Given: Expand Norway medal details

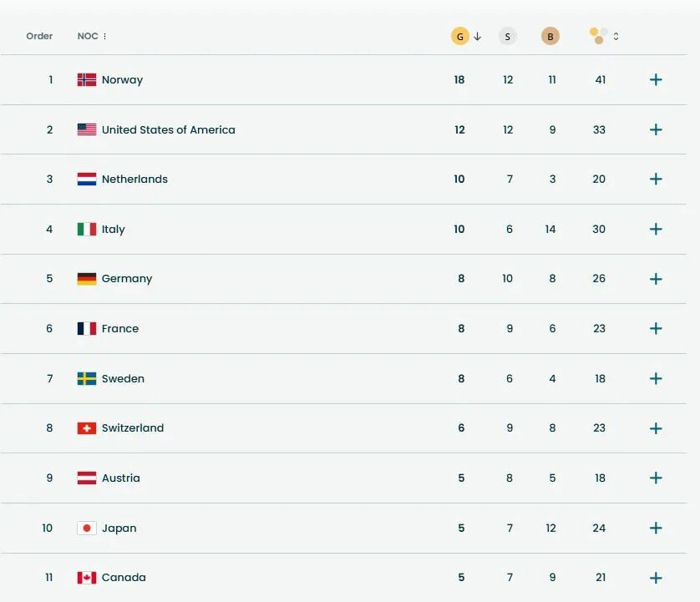Looking at the screenshot, I should point(656,80).
